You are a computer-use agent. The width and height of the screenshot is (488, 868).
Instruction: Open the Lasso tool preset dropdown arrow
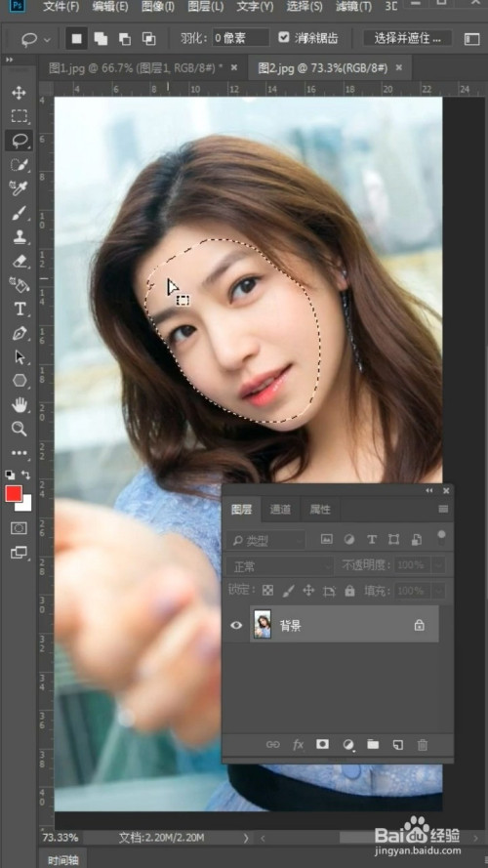click(x=47, y=40)
